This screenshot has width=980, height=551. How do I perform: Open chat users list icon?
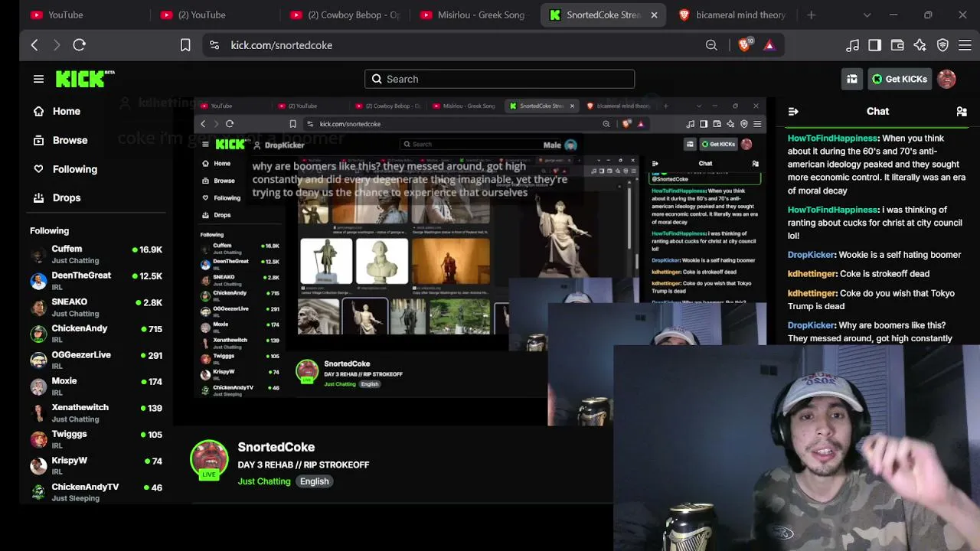point(962,112)
